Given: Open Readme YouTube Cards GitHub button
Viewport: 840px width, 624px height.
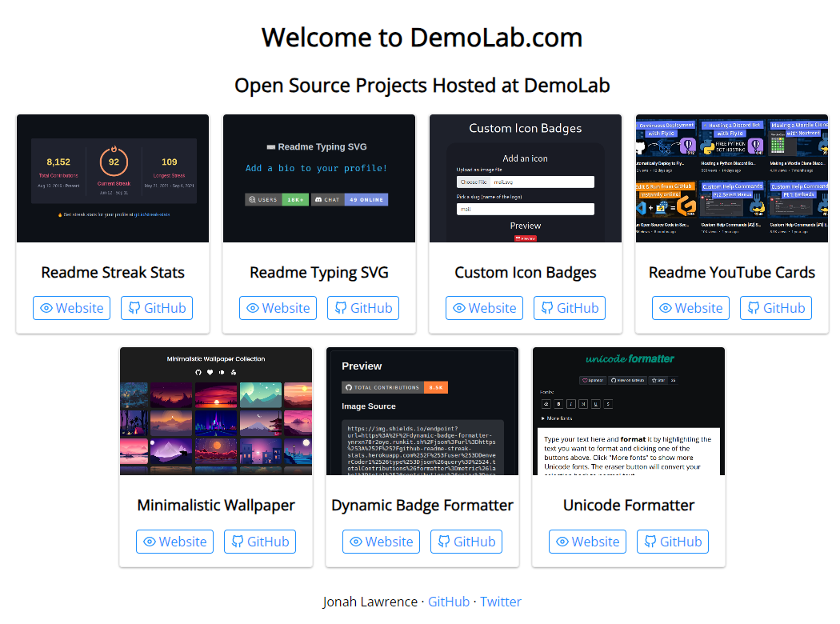Looking at the screenshot, I should [775, 308].
